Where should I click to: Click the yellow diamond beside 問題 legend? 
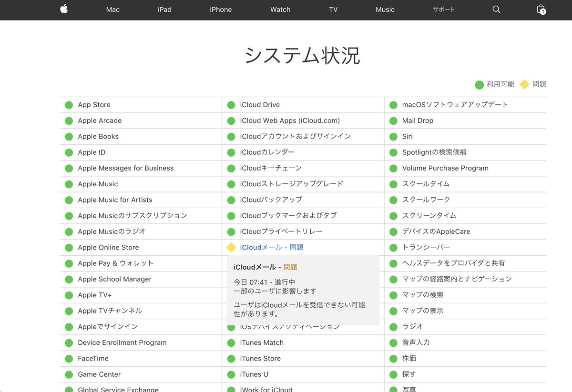524,85
